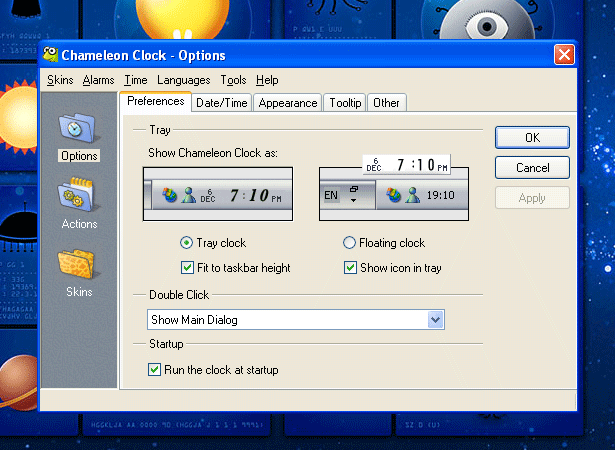Select the tray clock preview image
The image size is (615, 450).
(218, 194)
